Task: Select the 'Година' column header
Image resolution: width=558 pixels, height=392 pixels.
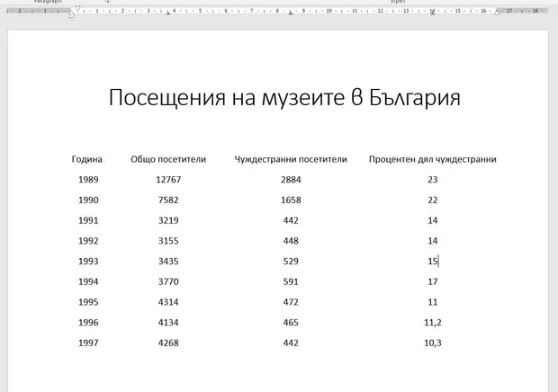Action: (86, 159)
